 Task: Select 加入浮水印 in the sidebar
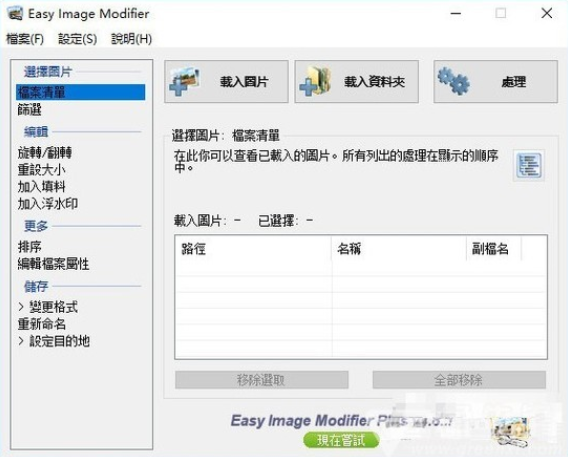(47, 204)
